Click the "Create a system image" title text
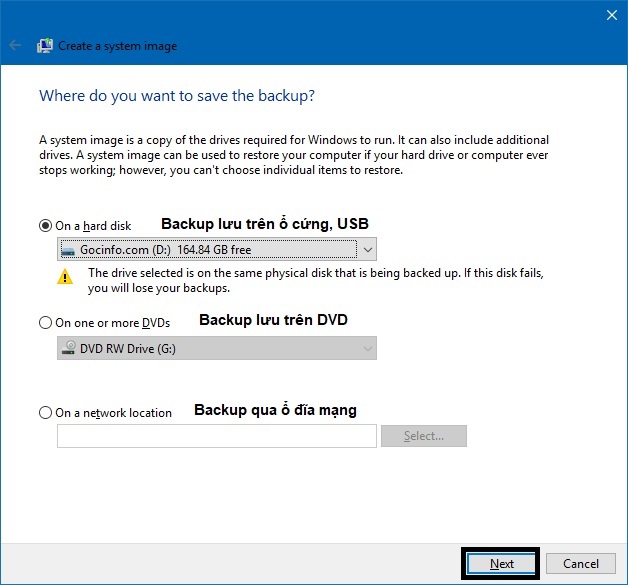 (x=118, y=46)
